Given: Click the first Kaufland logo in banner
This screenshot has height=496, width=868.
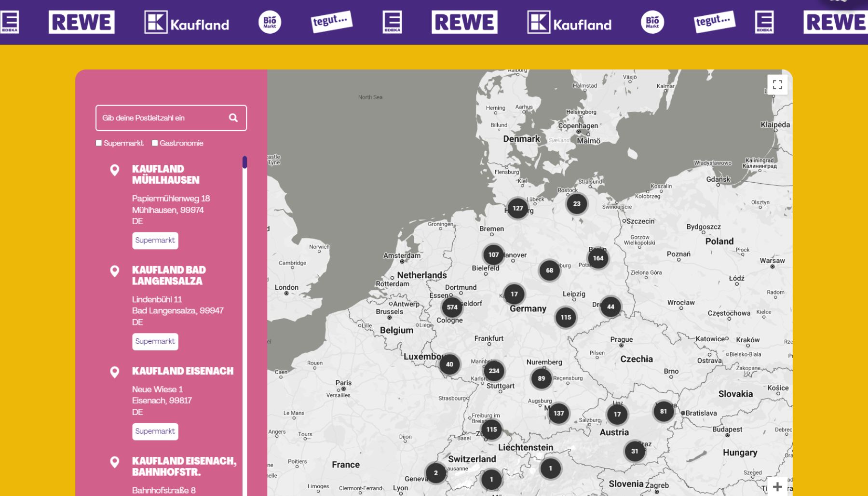Looking at the screenshot, I should click(187, 22).
